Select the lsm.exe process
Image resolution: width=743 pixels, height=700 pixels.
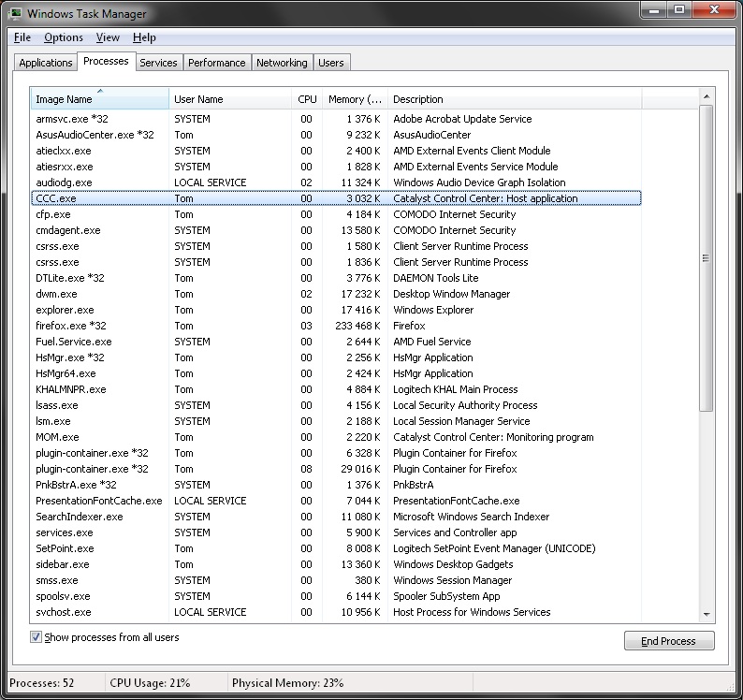click(x=336, y=421)
